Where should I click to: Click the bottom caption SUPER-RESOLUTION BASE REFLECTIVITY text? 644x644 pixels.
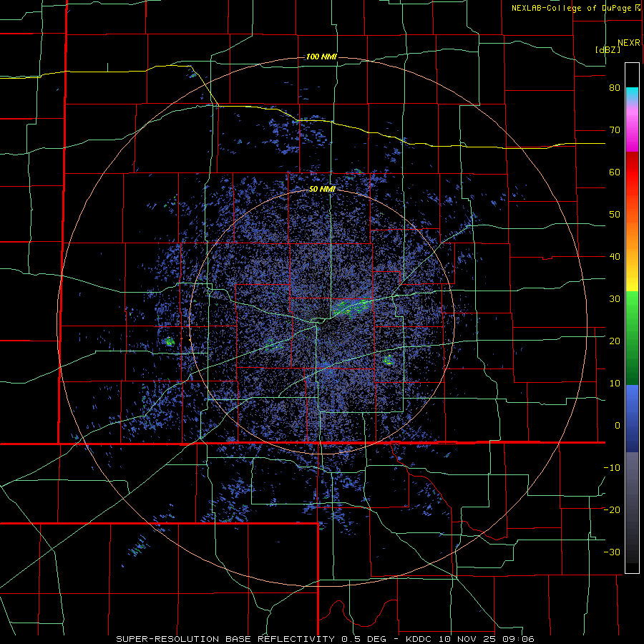pos(225,639)
